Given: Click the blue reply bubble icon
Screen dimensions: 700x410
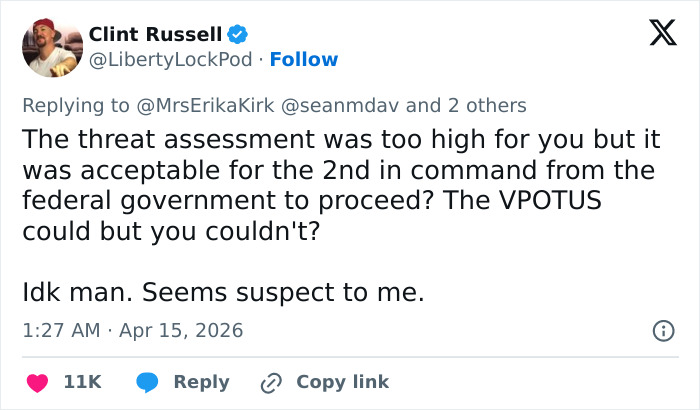Looking at the screenshot, I should point(148,382).
